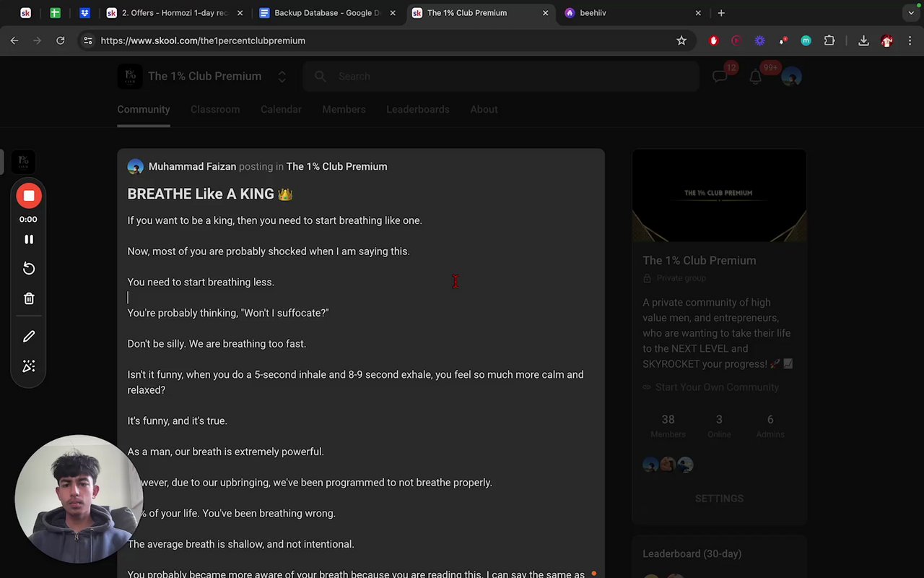924x578 pixels.
Task: Open the site information icon in address bar
Action: (x=87, y=40)
